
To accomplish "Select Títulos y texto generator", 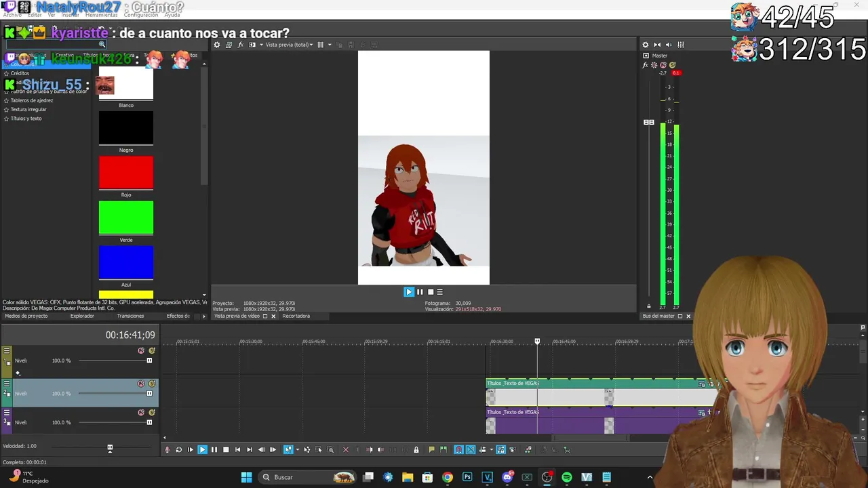I will click(x=26, y=119).
